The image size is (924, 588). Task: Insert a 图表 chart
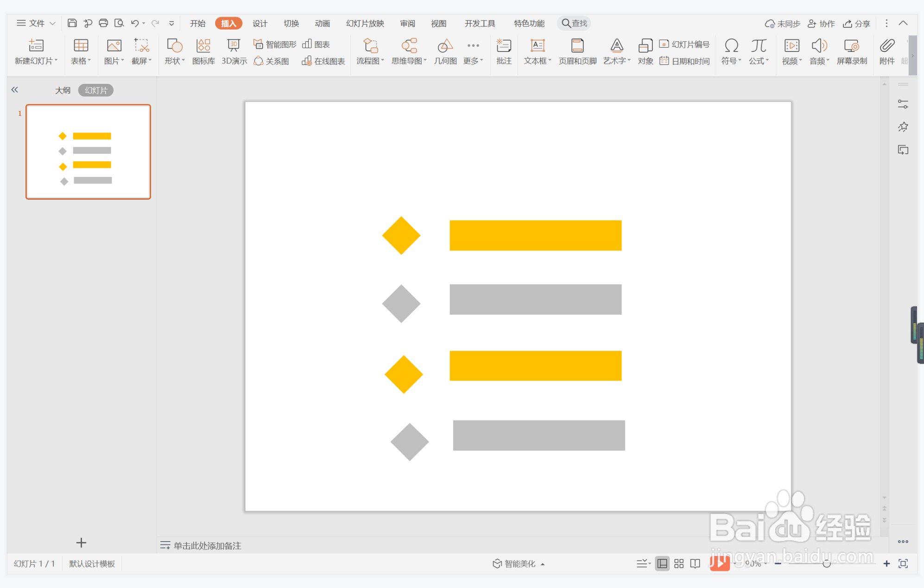click(316, 44)
